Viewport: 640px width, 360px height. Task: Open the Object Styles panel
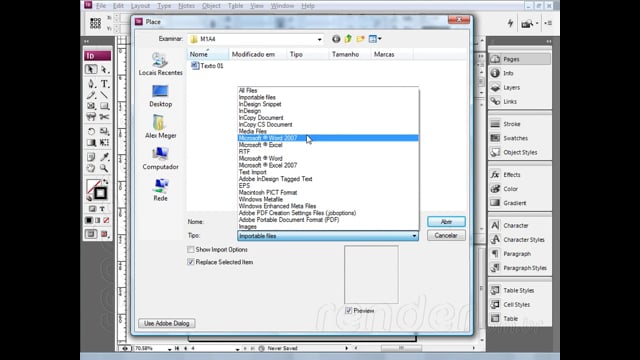(x=520, y=152)
